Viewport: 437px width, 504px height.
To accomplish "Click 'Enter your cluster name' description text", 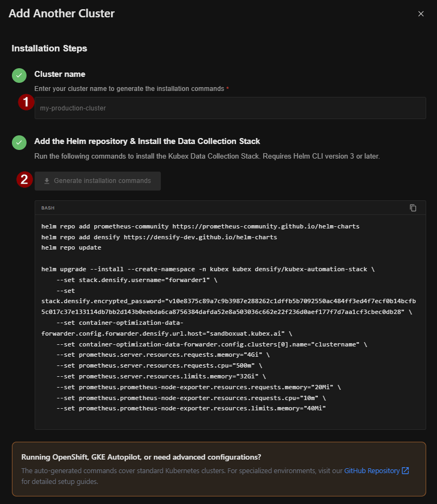I will [x=129, y=89].
